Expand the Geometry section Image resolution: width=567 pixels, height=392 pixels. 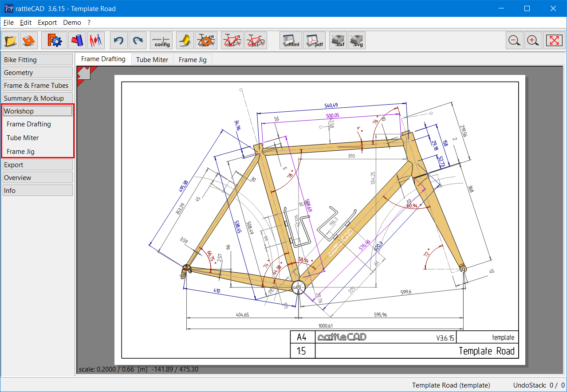(x=37, y=72)
